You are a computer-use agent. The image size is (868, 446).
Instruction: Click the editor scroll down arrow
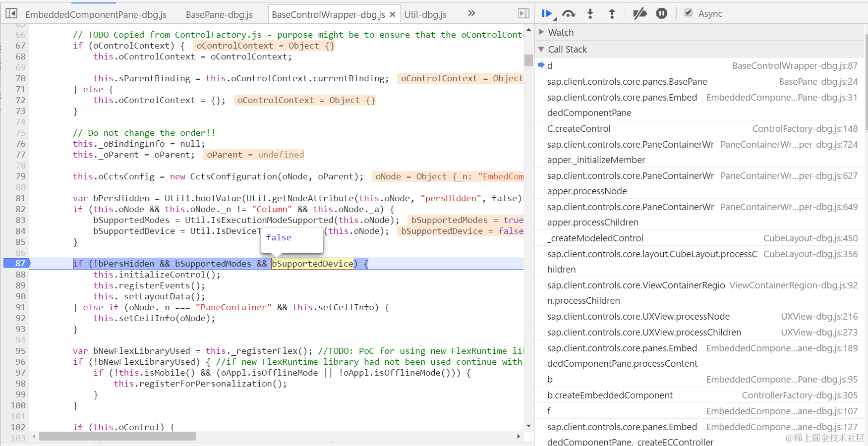point(528,426)
